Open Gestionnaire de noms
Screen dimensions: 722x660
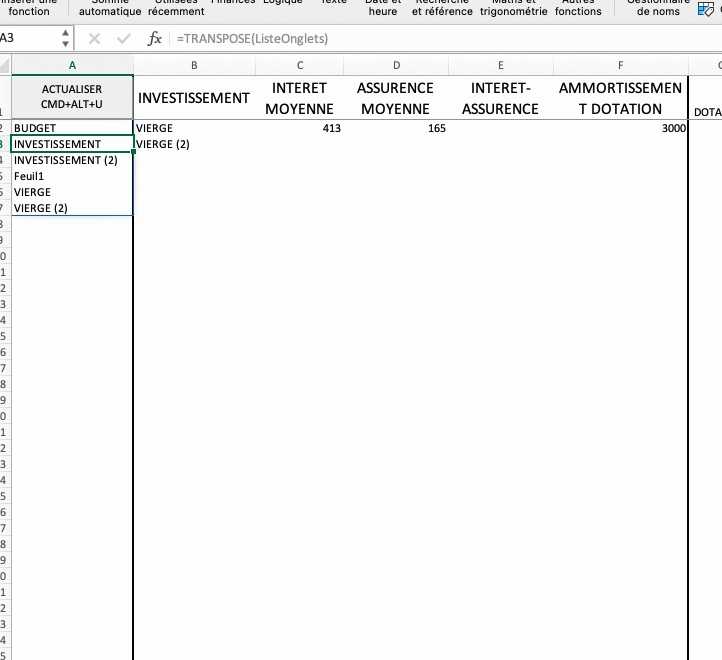pyautogui.click(x=658, y=8)
